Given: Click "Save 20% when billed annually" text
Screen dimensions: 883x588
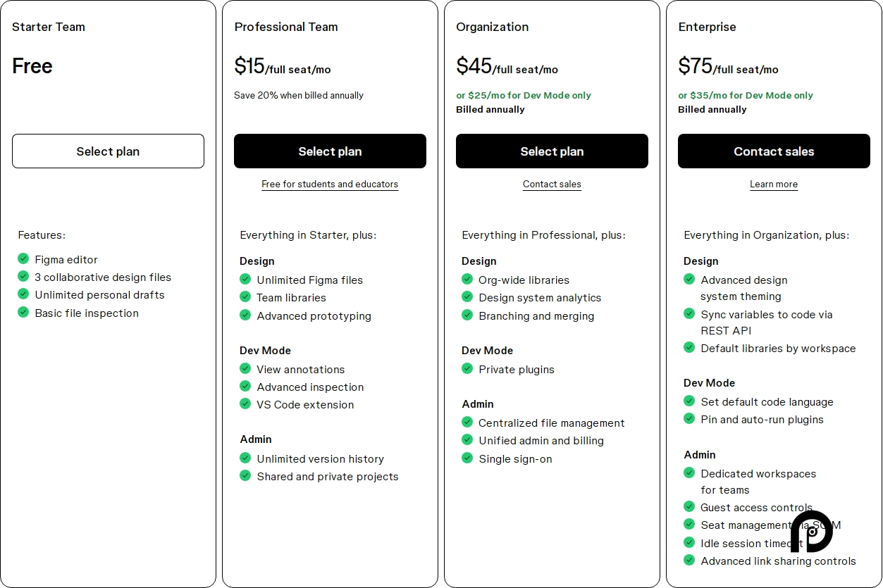Looking at the screenshot, I should [x=298, y=94].
